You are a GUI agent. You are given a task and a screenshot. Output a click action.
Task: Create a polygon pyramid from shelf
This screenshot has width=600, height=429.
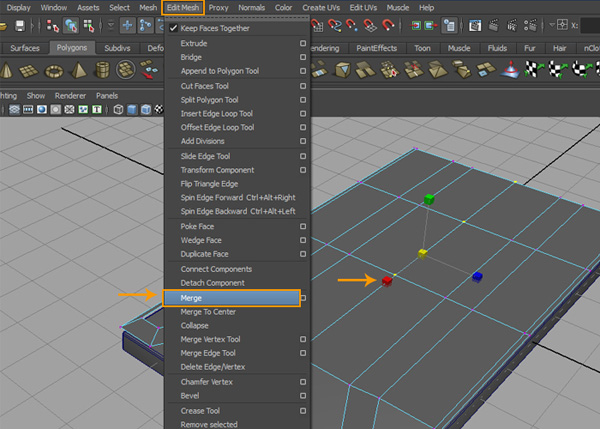pos(78,71)
